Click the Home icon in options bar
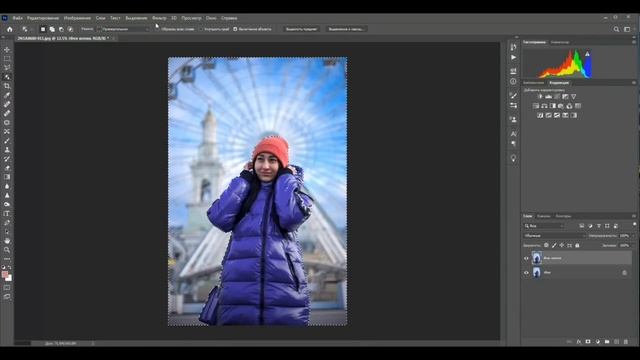The width and height of the screenshot is (640, 360). point(10,29)
